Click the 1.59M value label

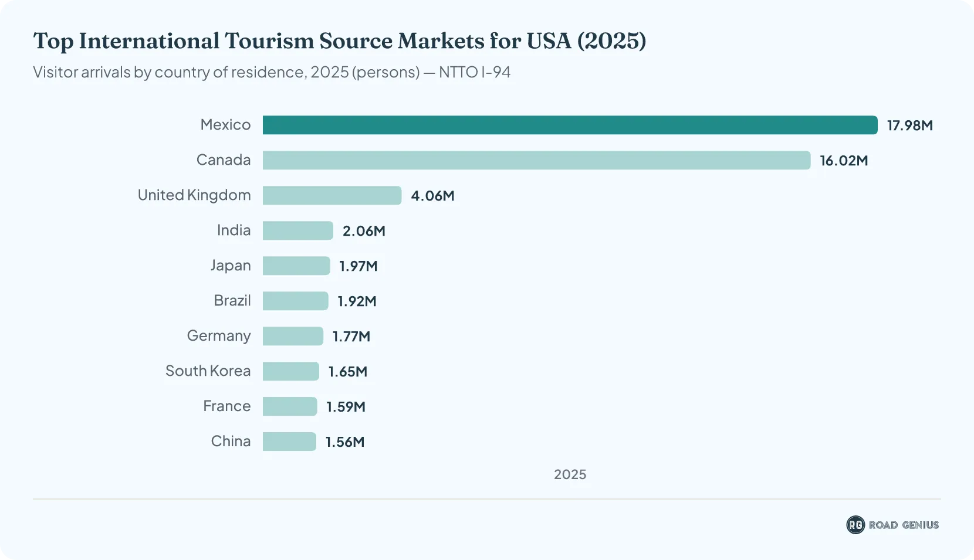pyautogui.click(x=346, y=407)
